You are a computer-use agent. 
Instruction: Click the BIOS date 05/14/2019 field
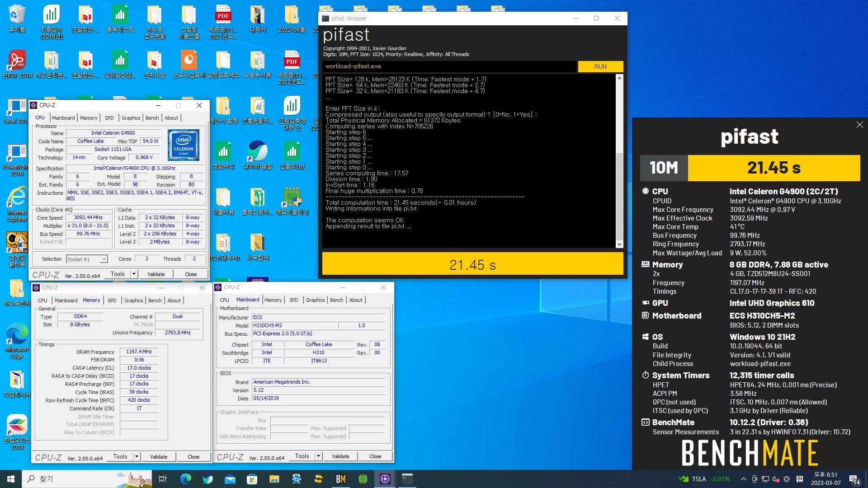[x=318, y=398]
